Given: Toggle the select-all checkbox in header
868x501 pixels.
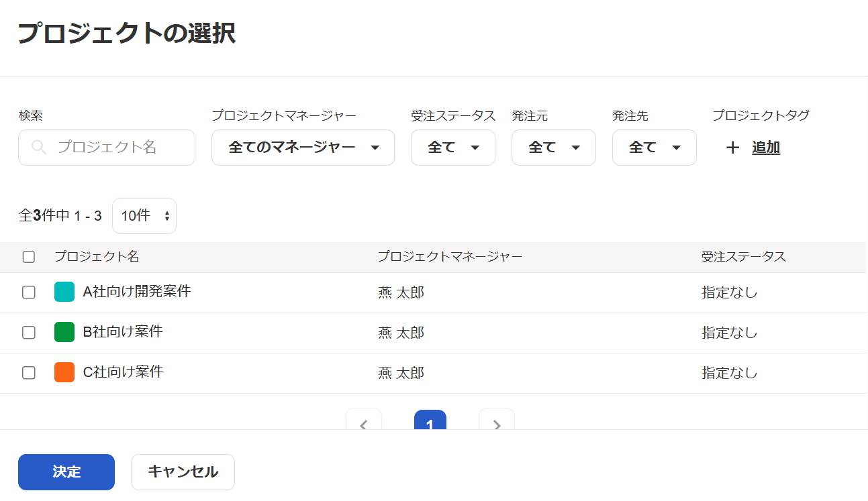Looking at the screenshot, I should 29,257.
